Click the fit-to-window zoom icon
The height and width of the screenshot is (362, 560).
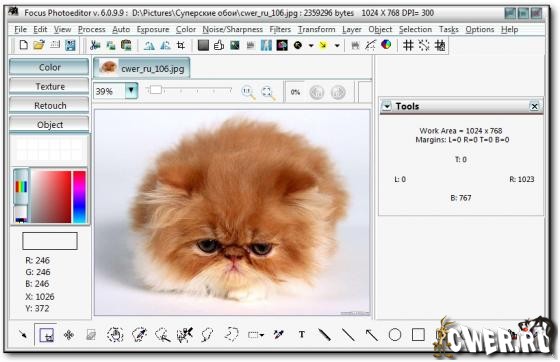coord(268,92)
